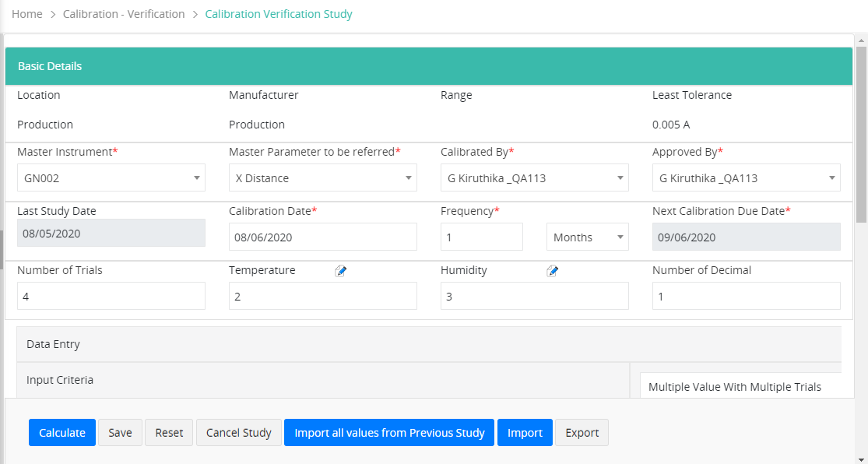Screen dimensions: 868x464
Task: Click the Range label
Action: click(x=456, y=95)
